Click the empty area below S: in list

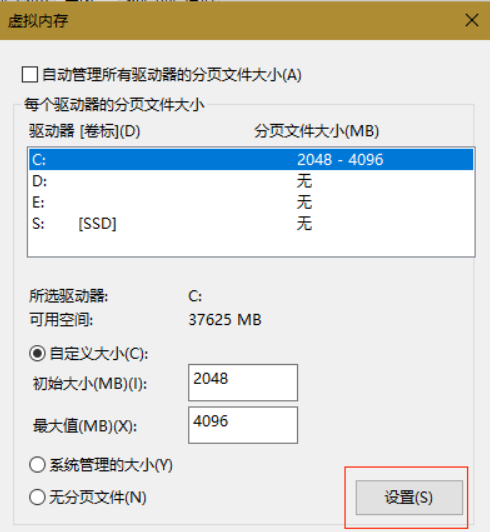coord(251,245)
